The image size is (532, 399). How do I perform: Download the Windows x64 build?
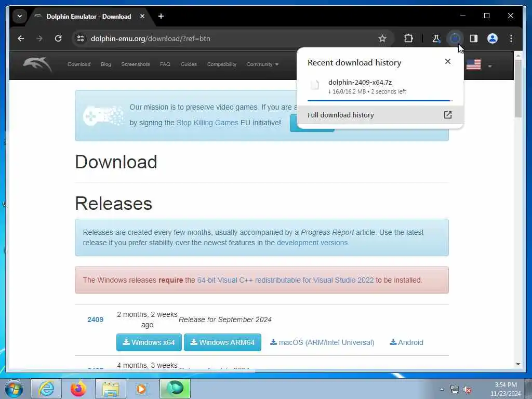[x=149, y=342]
